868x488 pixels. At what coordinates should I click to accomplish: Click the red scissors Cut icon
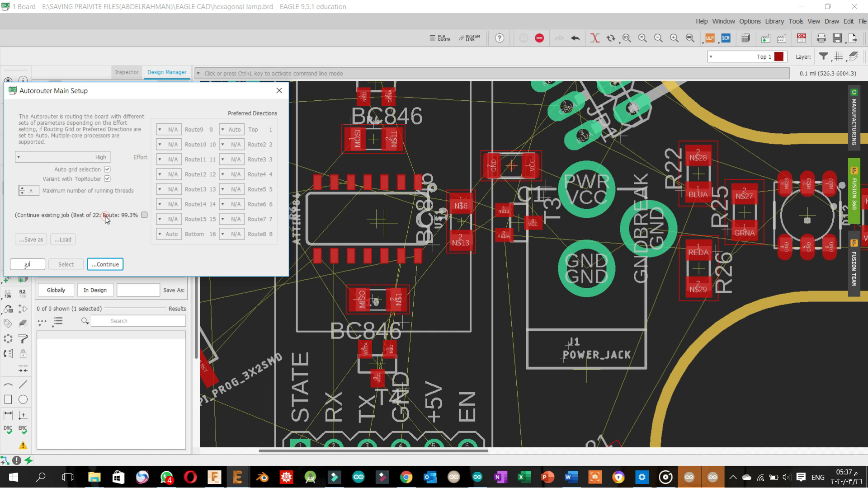[x=595, y=38]
